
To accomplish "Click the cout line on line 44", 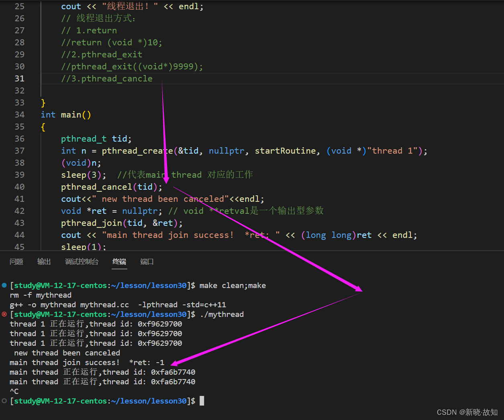I will [239, 235].
